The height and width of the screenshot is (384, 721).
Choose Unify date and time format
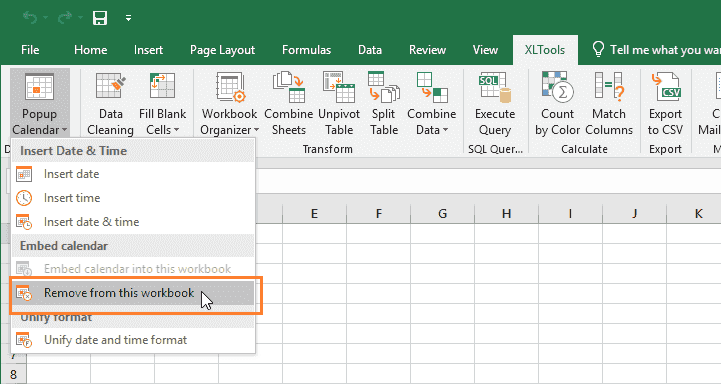[x=132, y=340]
